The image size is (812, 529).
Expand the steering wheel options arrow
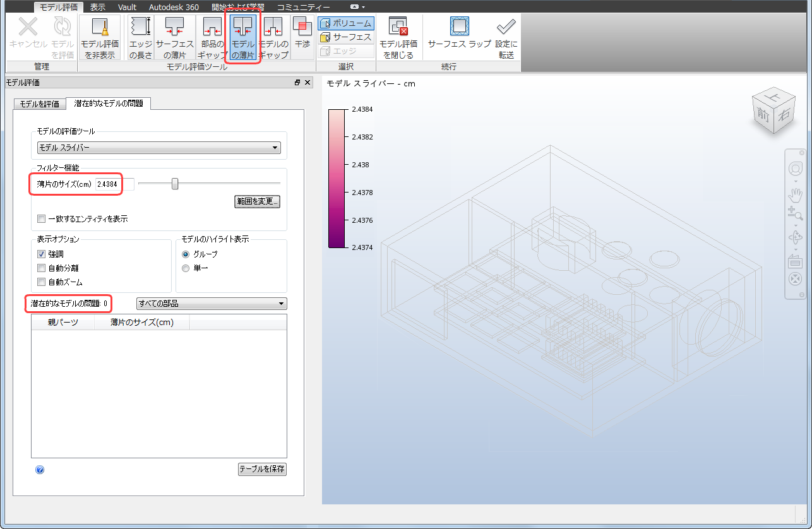(796, 181)
